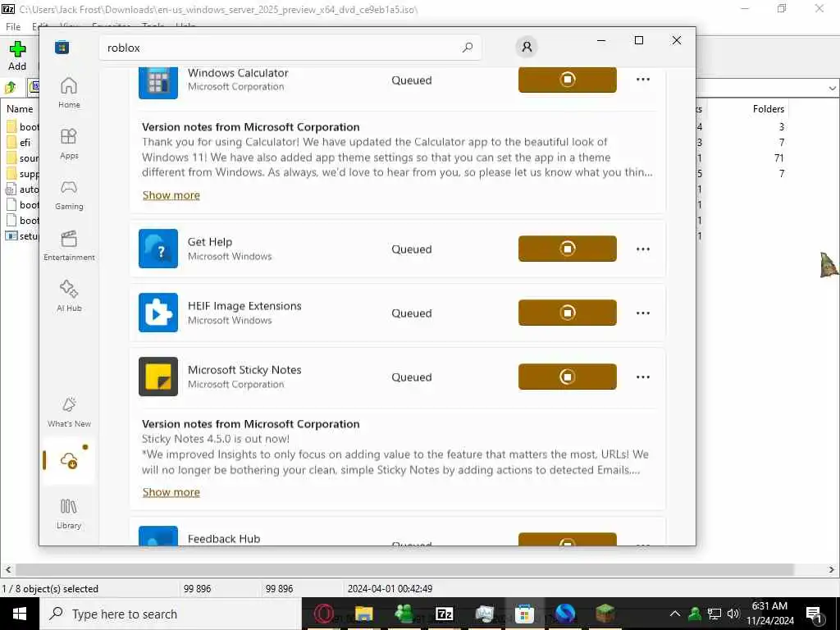The width and height of the screenshot is (840, 630).
Task: Click the search magnifier icon in the Store
Action: click(467, 48)
